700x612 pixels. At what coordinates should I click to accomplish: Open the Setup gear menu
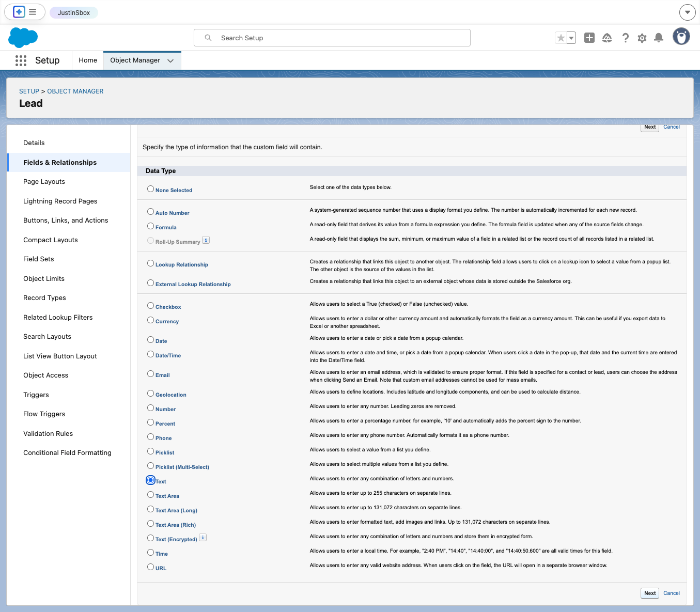click(x=642, y=38)
